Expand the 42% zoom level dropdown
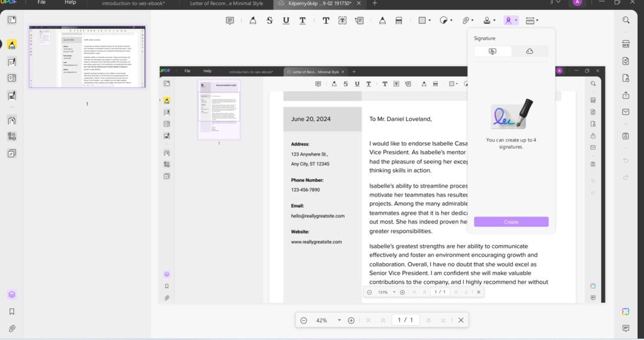 tap(339, 320)
